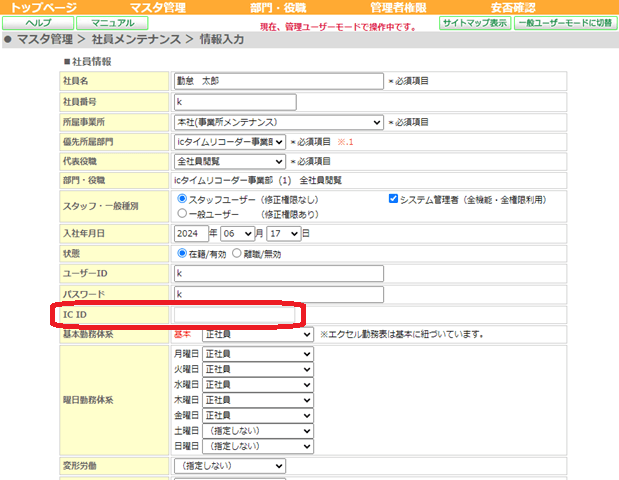Open the 部門・役職 menu item

(278, 8)
